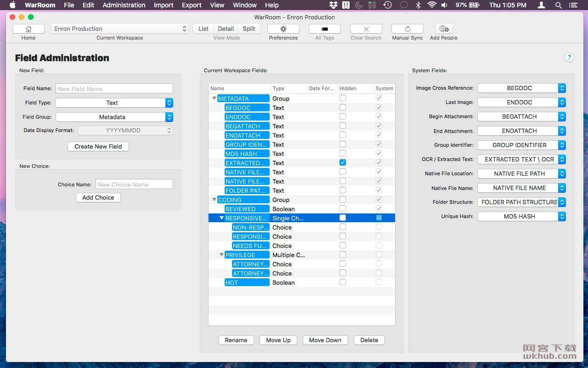The height and width of the screenshot is (368, 588).
Task: Collapse the PRIVILEGE field triangle
Action: coord(221,255)
